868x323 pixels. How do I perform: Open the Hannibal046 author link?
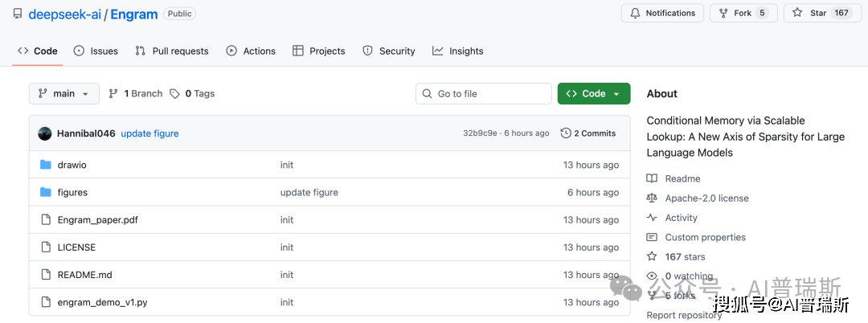[86, 133]
